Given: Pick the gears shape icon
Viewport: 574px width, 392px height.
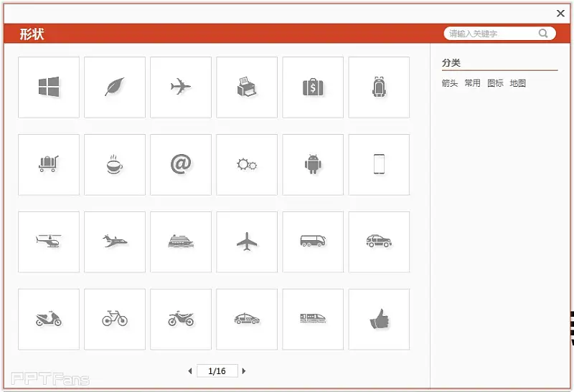Looking at the screenshot, I should [x=247, y=165].
